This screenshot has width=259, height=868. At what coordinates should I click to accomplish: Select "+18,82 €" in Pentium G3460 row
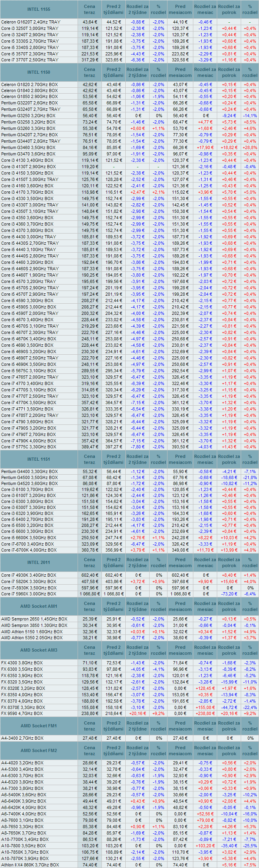[x=229, y=147]
